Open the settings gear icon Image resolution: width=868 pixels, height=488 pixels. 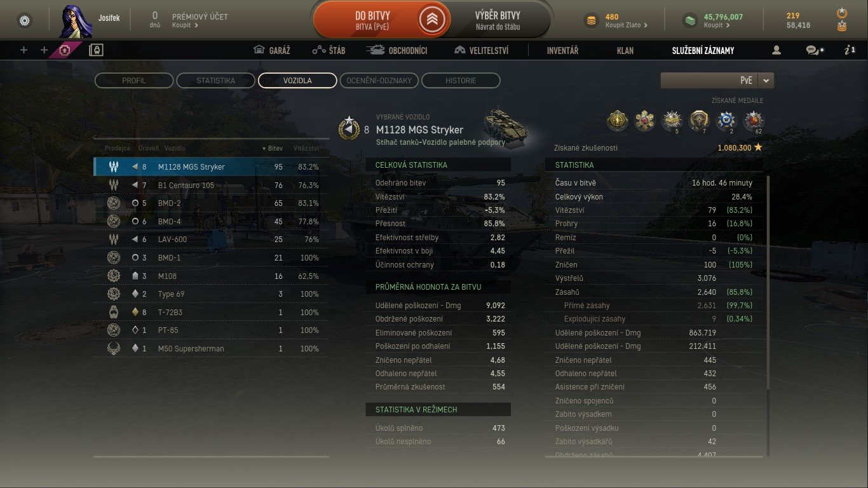click(x=25, y=21)
